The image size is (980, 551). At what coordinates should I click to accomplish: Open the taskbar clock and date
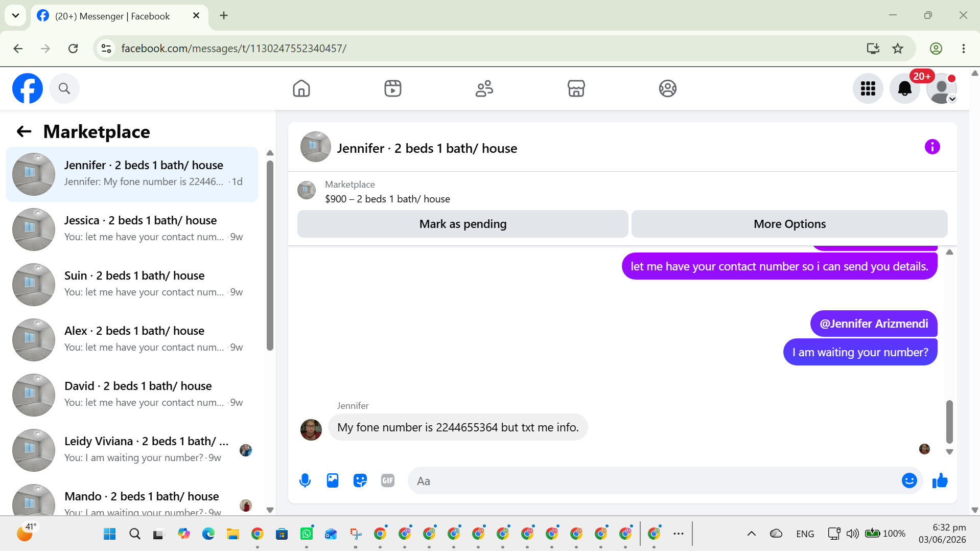click(942, 534)
